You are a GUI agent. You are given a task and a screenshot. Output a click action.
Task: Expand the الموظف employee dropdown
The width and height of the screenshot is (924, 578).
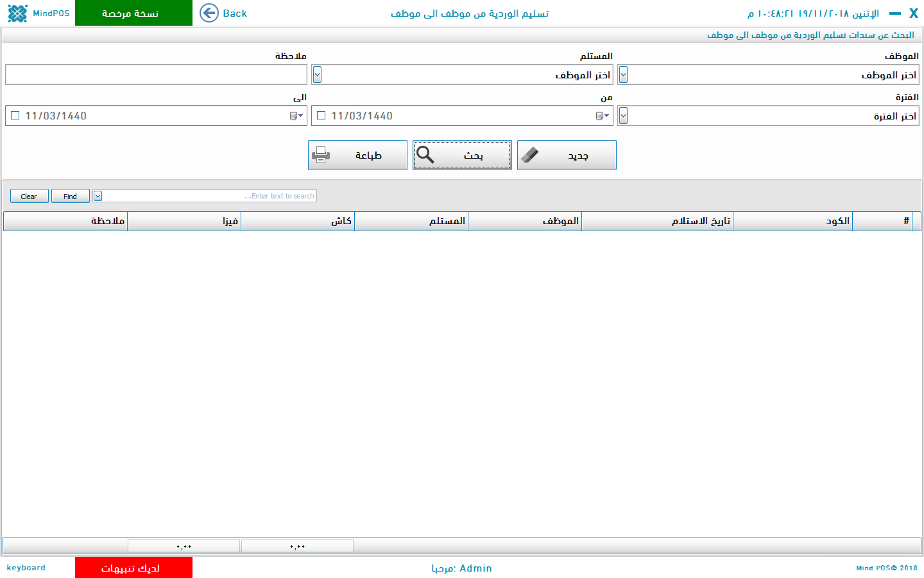[623, 74]
